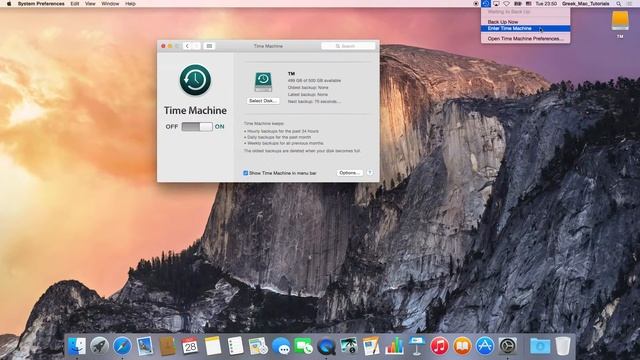Click the Select Disk… button

pyautogui.click(x=263, y=101)
